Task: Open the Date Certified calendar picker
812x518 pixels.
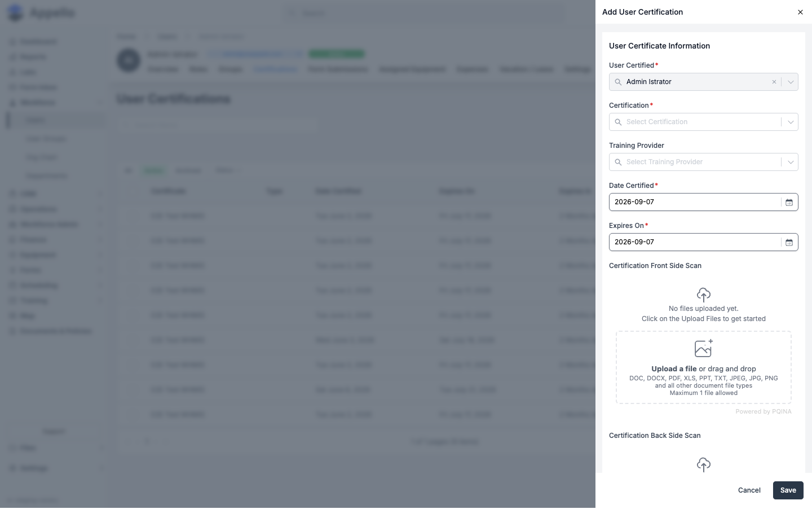Action: 789,202
